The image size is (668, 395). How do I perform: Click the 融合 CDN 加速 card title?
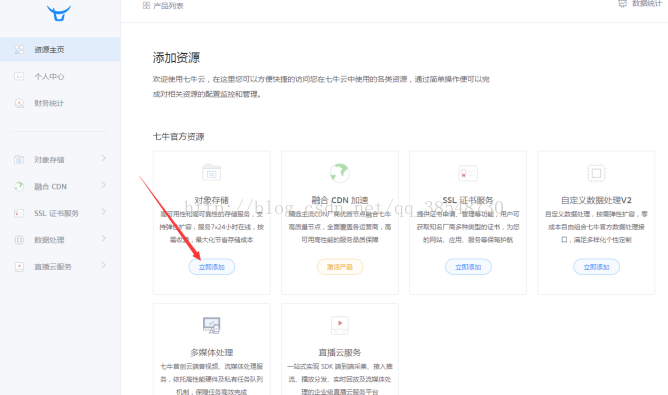pyautogui.click(x=340, y=200)
